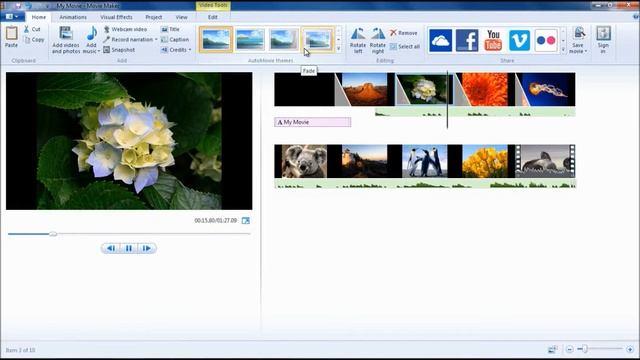Image resolution: width=640 pixels, height=360 pixels.
Task: Click the preview seek bar handle
Action: click(53, 234)
